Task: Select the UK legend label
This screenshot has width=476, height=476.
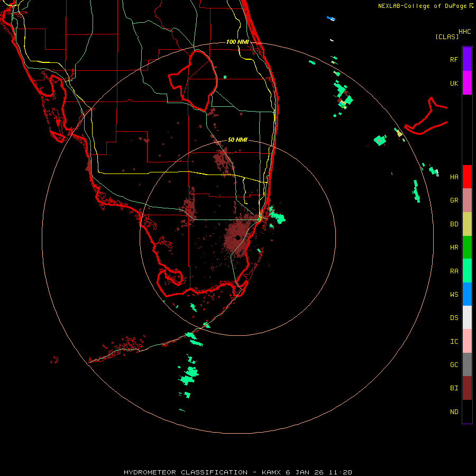Action: click(x=454, y=84)
